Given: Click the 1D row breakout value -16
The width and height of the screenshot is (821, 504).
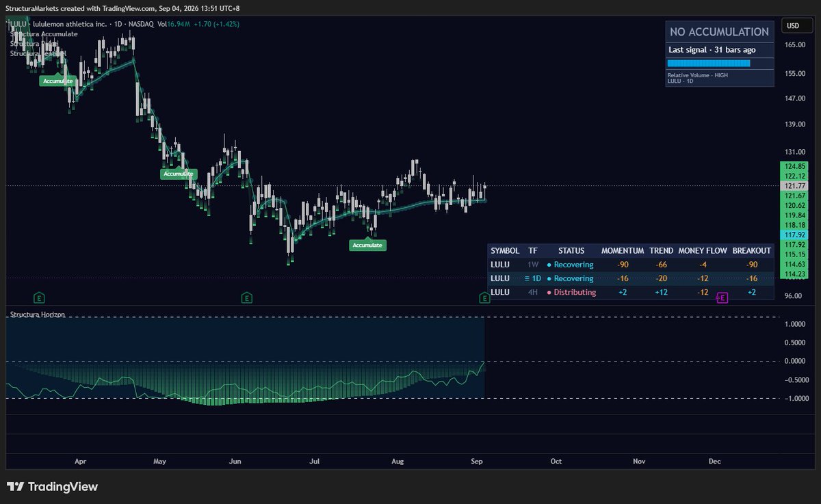Looking at the screenshot, I should point(752,278).
